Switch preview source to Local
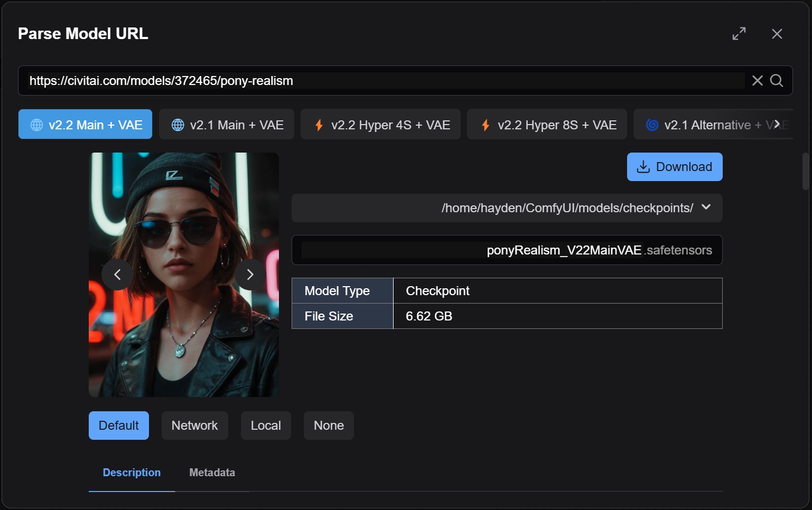 tap(266, 426)
